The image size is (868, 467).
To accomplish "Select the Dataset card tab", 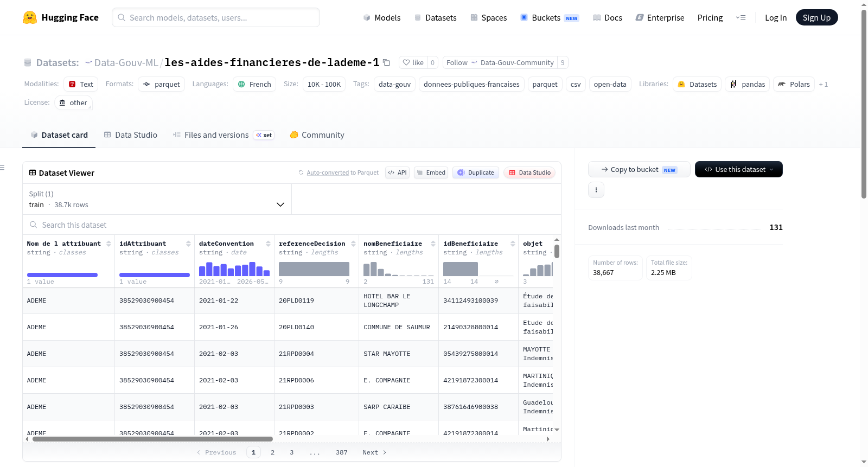I will coord(59,135).
